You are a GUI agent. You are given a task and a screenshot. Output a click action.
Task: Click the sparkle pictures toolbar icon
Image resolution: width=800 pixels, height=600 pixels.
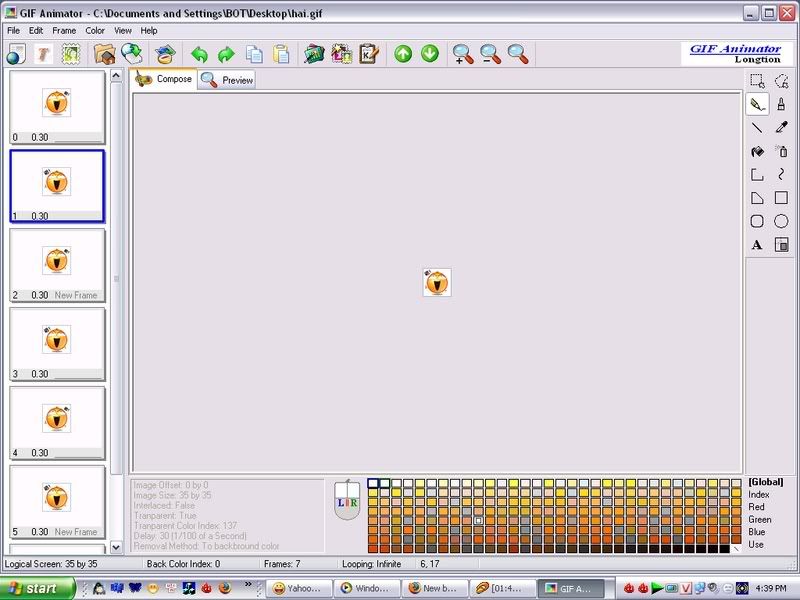pos(342,54)
